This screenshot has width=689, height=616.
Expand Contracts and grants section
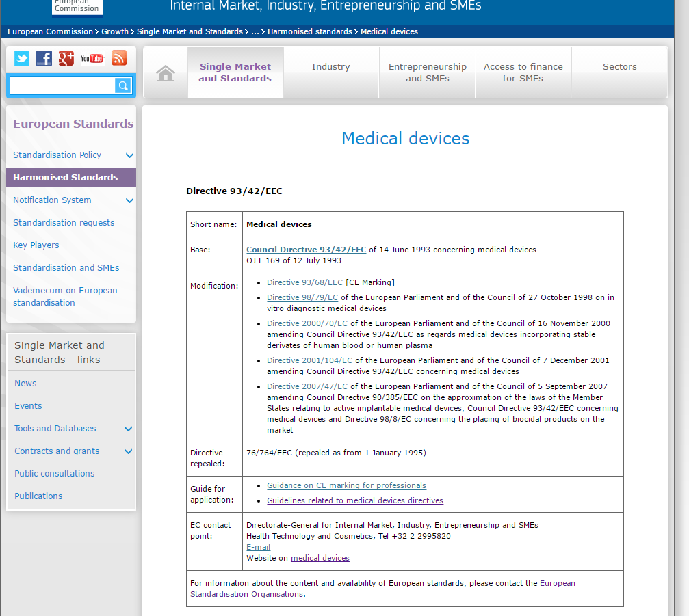128,451
